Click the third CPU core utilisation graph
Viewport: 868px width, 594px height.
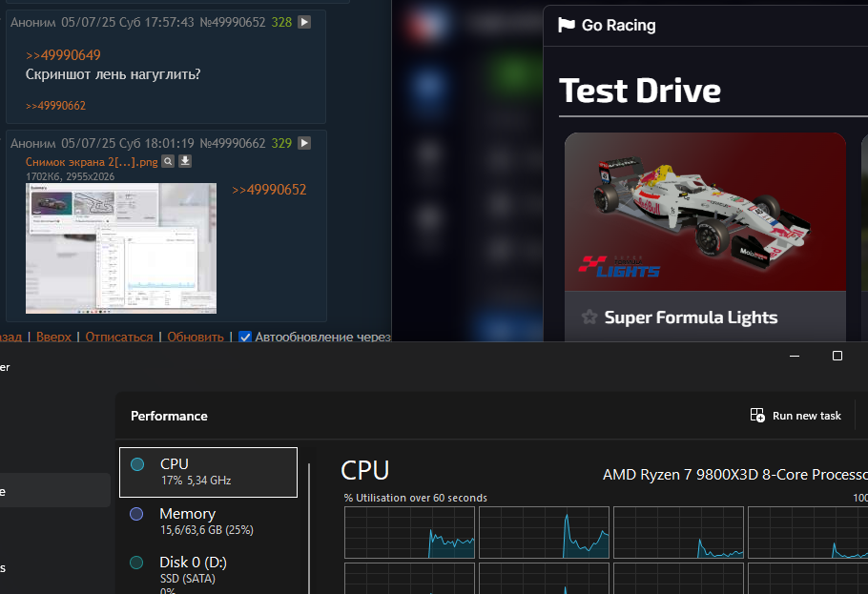click(x=679, y=533)
